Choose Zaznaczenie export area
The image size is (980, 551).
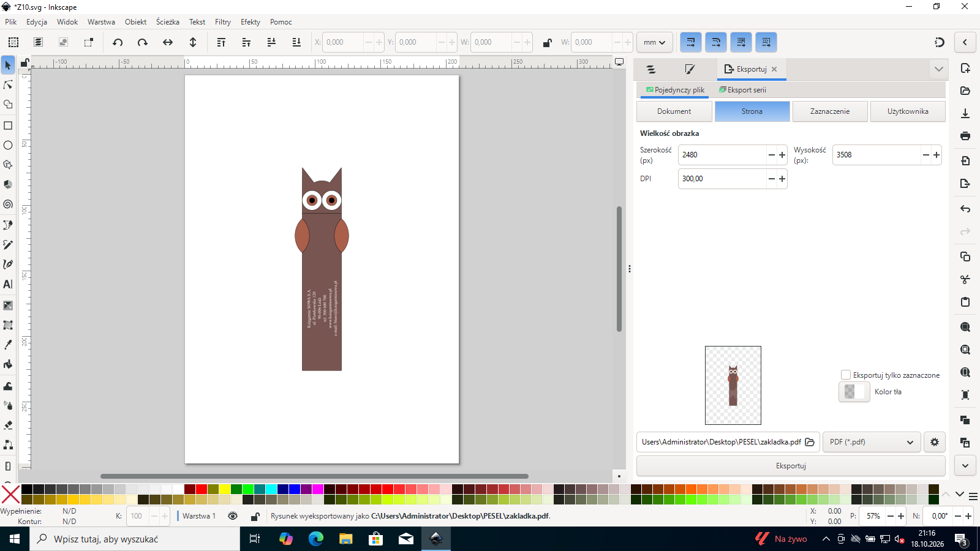830,111
